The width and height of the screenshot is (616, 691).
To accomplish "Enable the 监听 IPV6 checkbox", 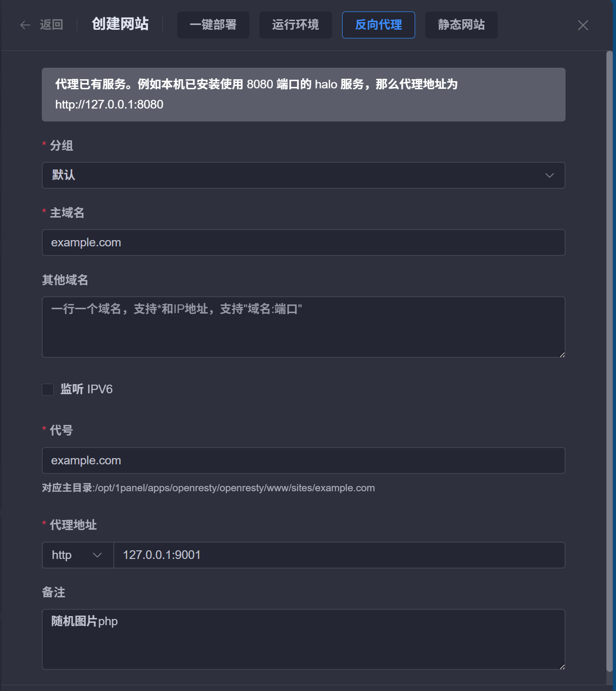I will tap(48, 389).
